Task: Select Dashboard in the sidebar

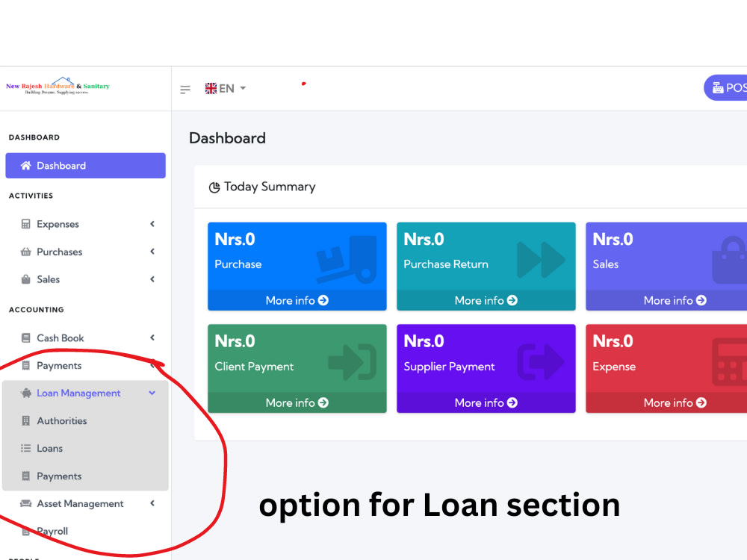Action: click(x=86, y=166)
